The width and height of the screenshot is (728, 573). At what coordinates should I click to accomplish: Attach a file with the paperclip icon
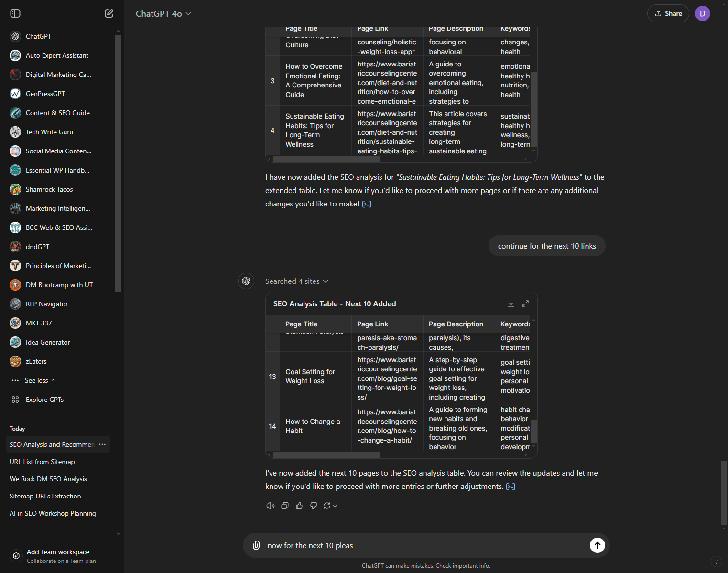[256, 545]
